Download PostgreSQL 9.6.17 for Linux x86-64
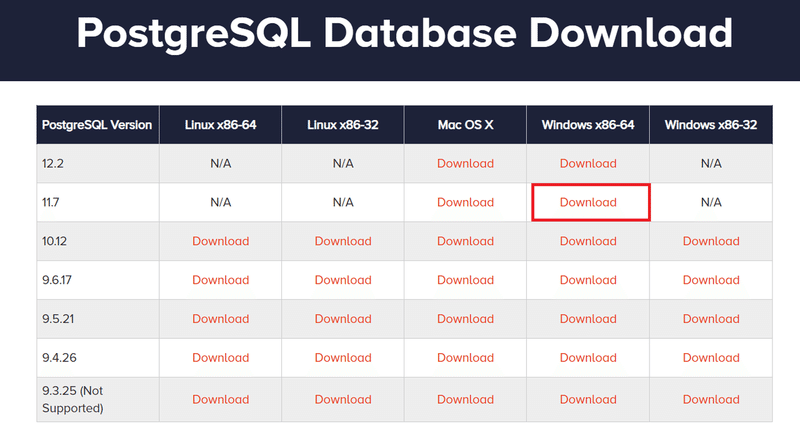Viewport: 800px width, 425px height. pyautogui.click(x=220, y=280)
